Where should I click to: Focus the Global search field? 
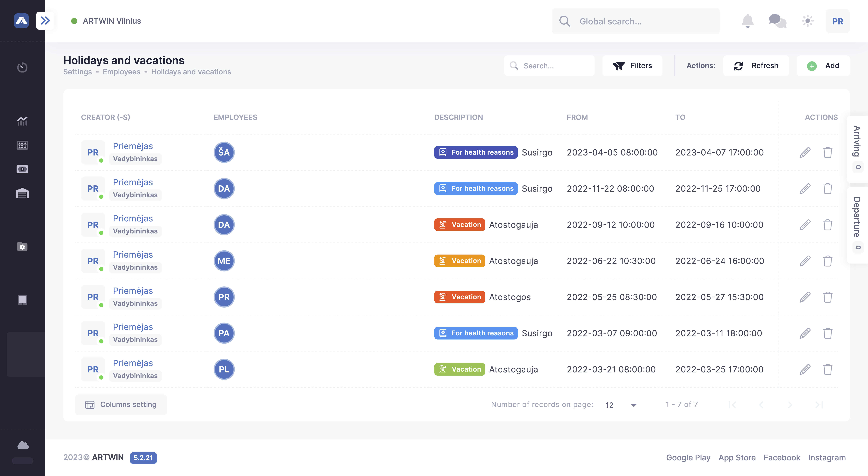[636, 21]
